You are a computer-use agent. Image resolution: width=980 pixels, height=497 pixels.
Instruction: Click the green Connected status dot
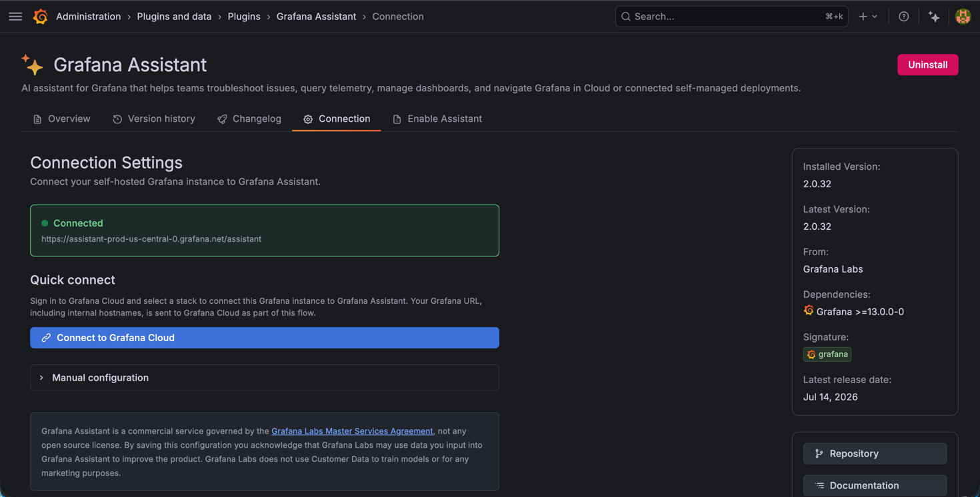click(45, 223)
